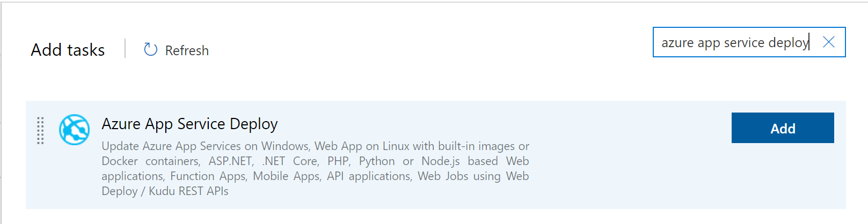Click the word 'azure' in the search box
Screen dimensions: 868x224
678,42
